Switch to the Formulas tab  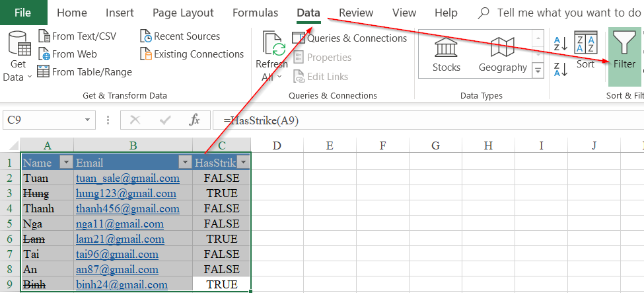point(255,13)
